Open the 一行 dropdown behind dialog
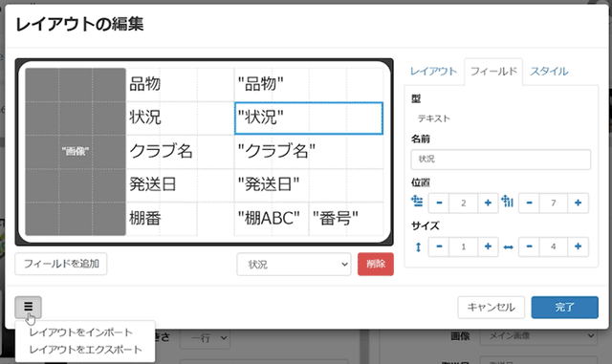612x364 pixels. click(x=205, y=338)
